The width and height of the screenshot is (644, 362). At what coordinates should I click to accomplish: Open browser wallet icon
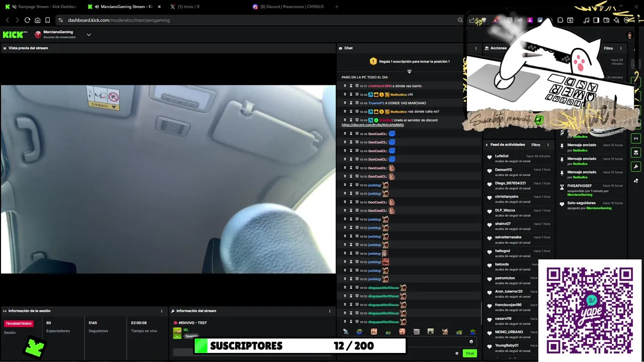pyautogui.click(x=606, y=20)
